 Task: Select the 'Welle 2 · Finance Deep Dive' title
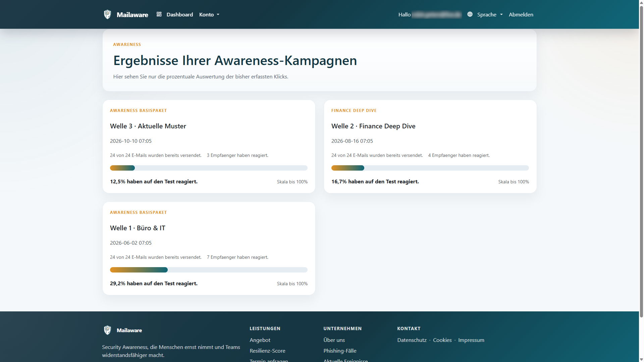(373, 126)
